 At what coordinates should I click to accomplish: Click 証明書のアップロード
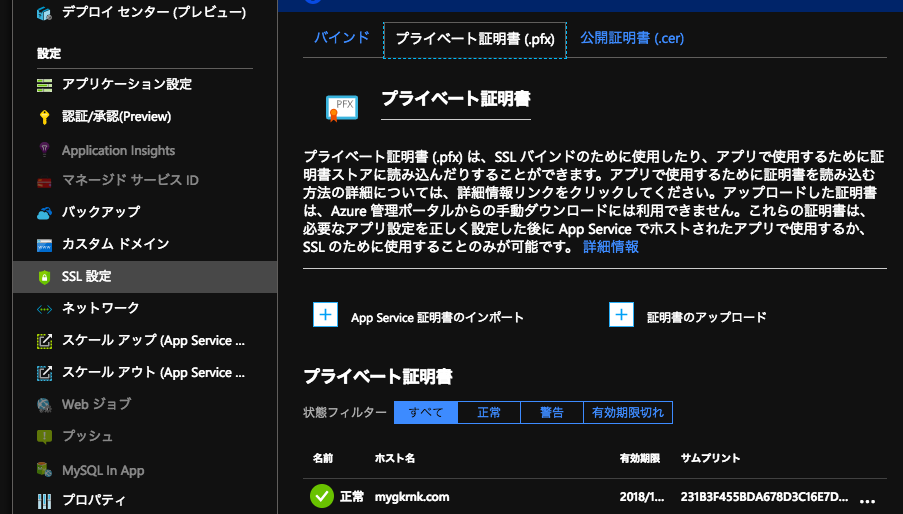[x=707, y=317]
